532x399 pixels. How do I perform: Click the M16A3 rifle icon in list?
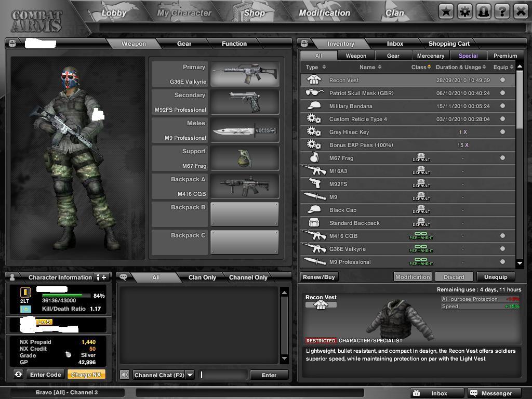pos(314,170)
